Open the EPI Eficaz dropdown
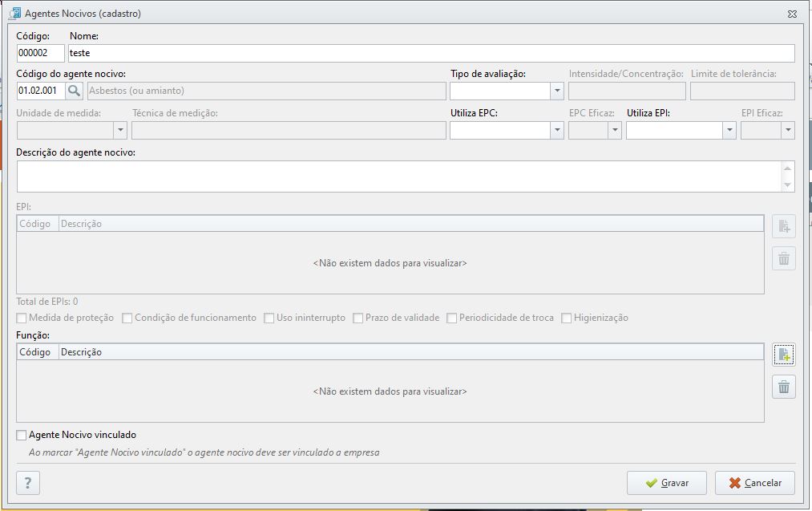 click(788, 130)
